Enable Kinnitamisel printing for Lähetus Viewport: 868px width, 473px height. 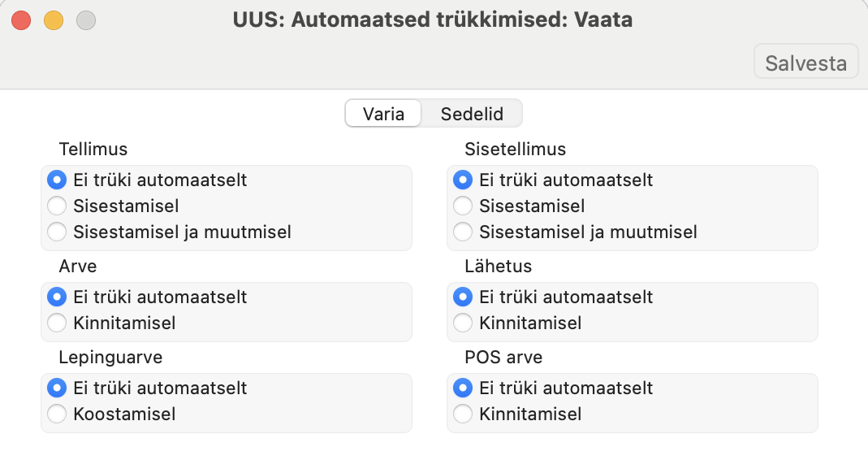(463, 323)
